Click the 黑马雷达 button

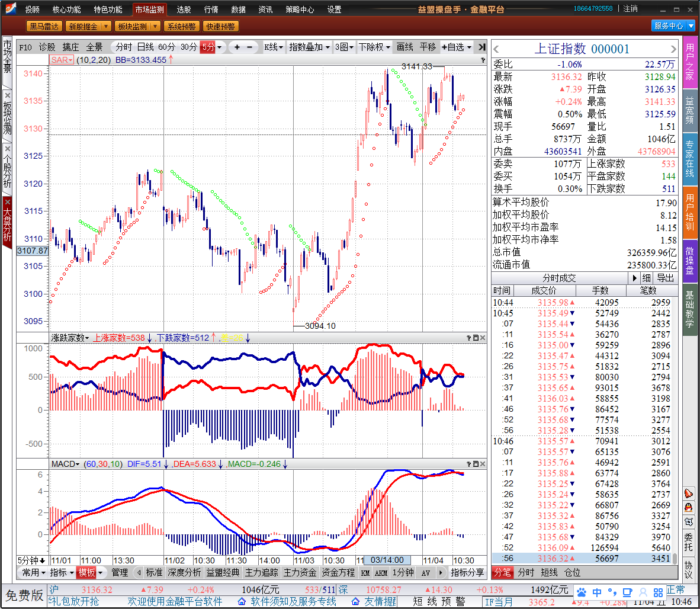44,26
